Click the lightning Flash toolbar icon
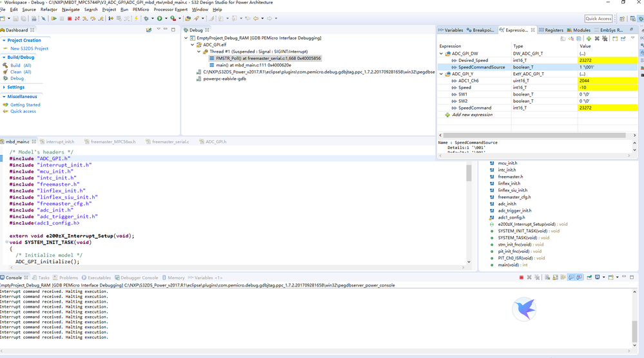 tap(136, 19)
